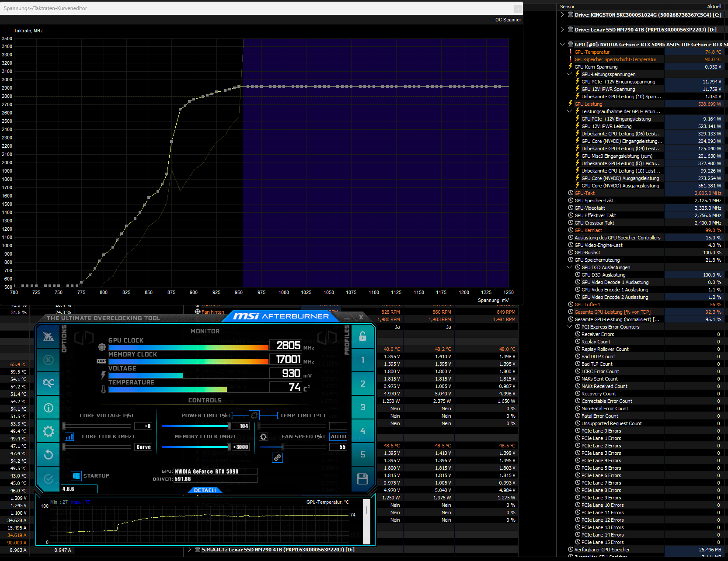Click the thermometer icon beside GPU-Temperatur row
The image size is (728, 561).
[x=570, y=52]
